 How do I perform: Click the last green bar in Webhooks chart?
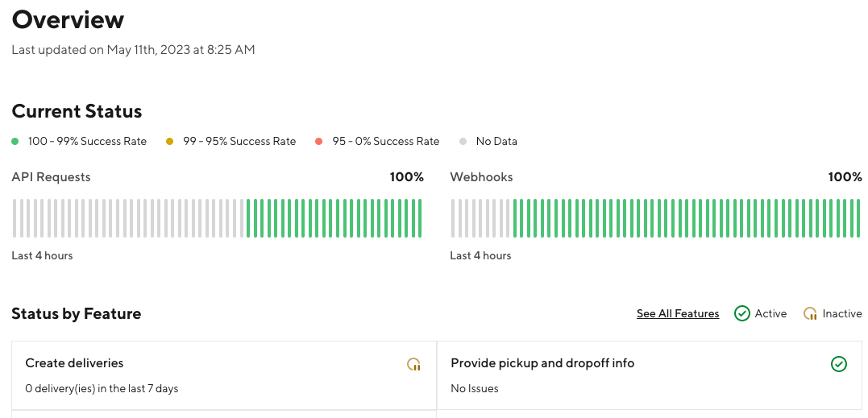pos(858,218)
